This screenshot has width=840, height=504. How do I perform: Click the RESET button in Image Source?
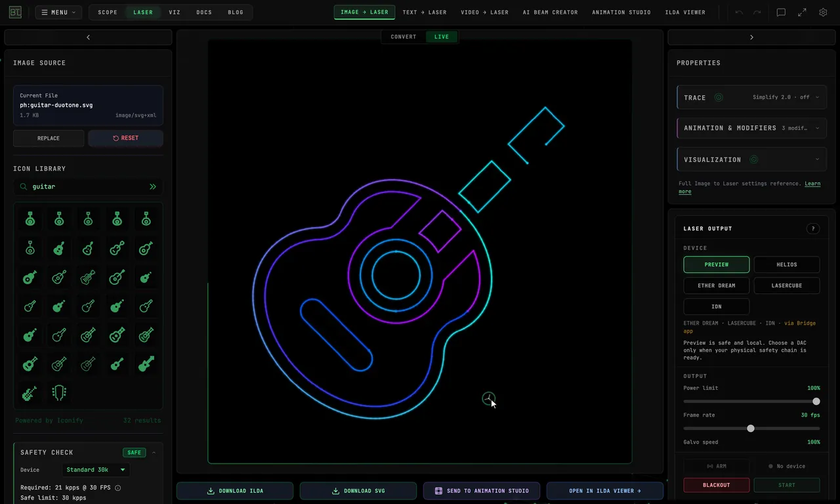pos(126,138)
